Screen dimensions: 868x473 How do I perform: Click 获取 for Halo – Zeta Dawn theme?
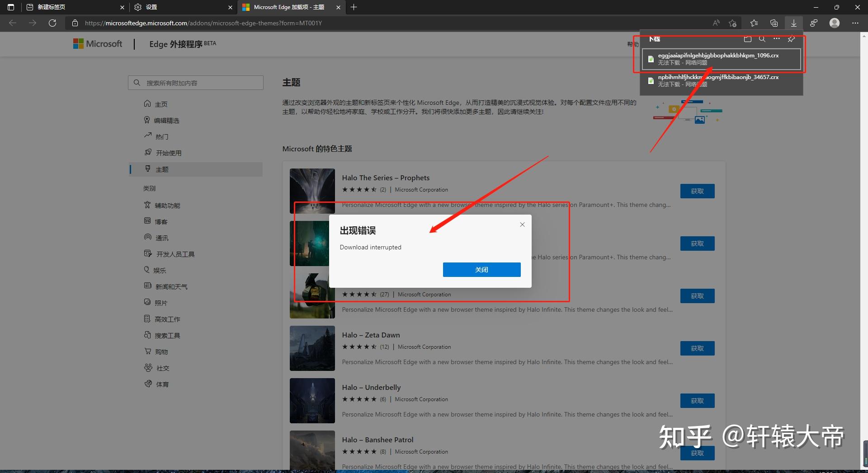click(x=697, y=348)
